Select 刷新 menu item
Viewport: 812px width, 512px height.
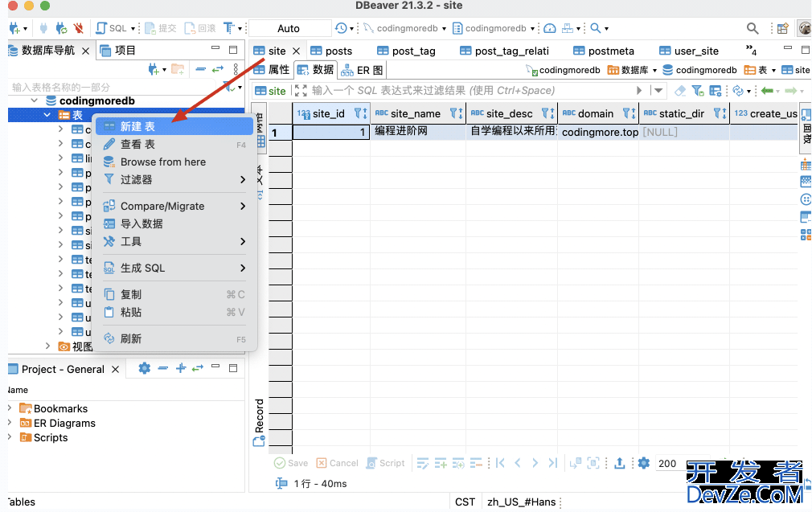pos(174,338)
